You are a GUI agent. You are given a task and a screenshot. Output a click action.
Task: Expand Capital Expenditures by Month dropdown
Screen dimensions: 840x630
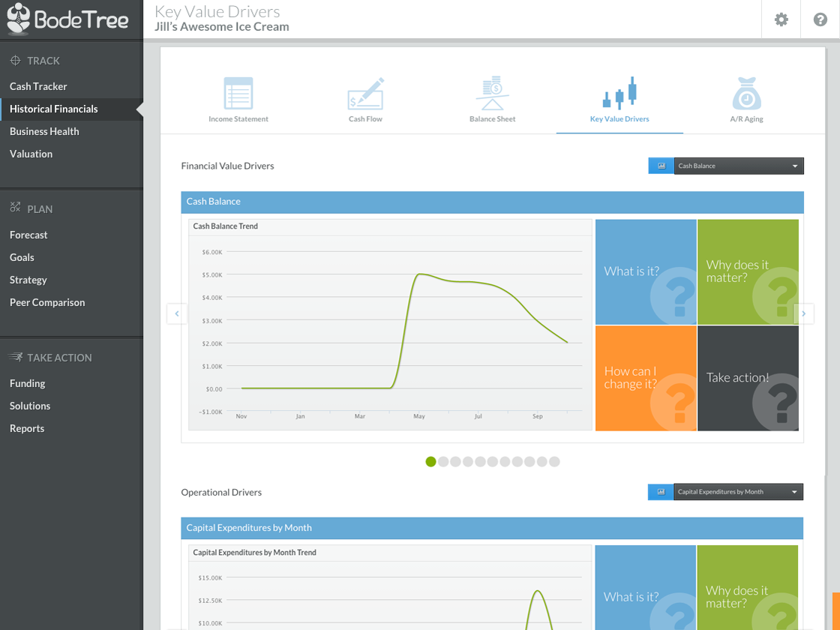click(738, 492)
